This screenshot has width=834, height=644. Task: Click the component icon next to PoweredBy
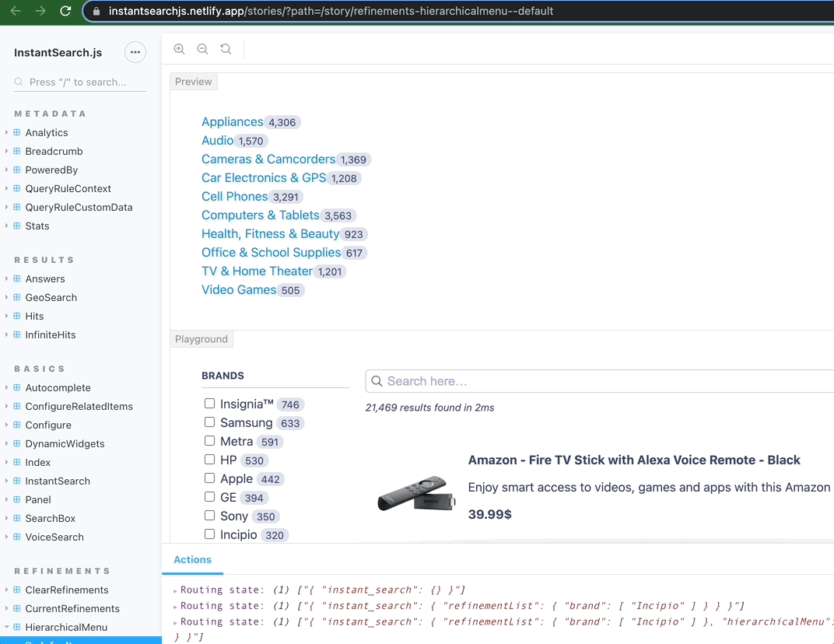point(17,170)
